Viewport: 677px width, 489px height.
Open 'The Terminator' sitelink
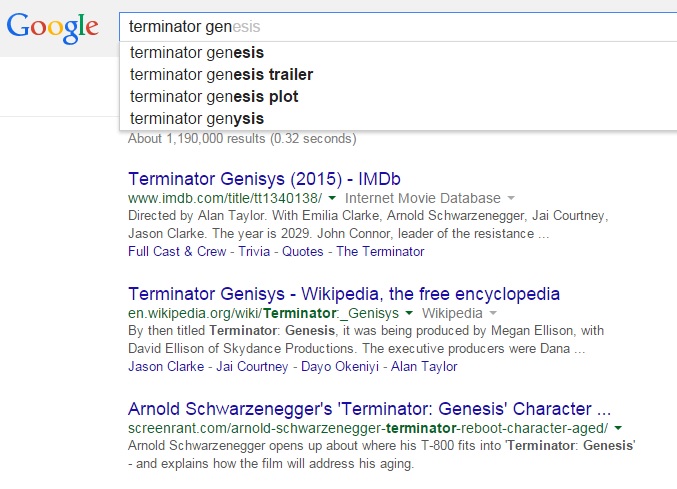click(x=380, y=251)
